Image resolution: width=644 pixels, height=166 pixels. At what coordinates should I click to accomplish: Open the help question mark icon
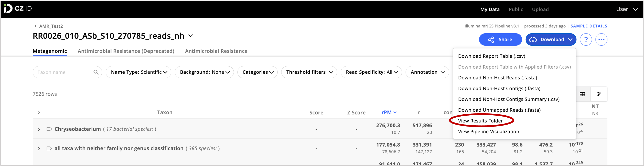pos(586,39)
